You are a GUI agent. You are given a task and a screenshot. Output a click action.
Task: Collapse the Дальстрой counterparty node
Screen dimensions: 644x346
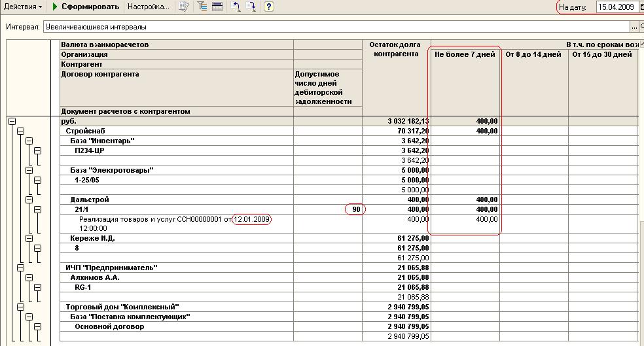(x=29, y=200)
